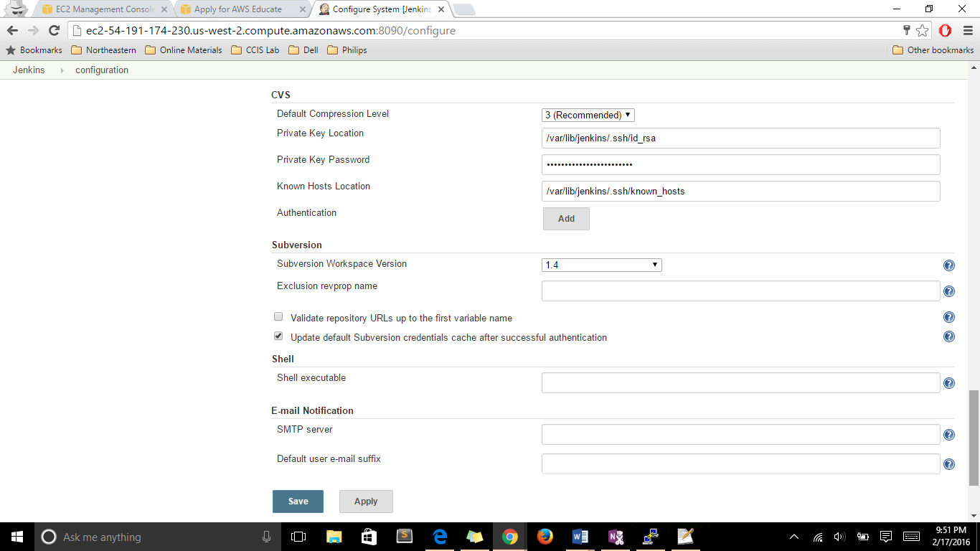The width and height of the screenshot is (980, 551).
Task: Uncheck Update default Subversion credentials cache
Action: 278,336
